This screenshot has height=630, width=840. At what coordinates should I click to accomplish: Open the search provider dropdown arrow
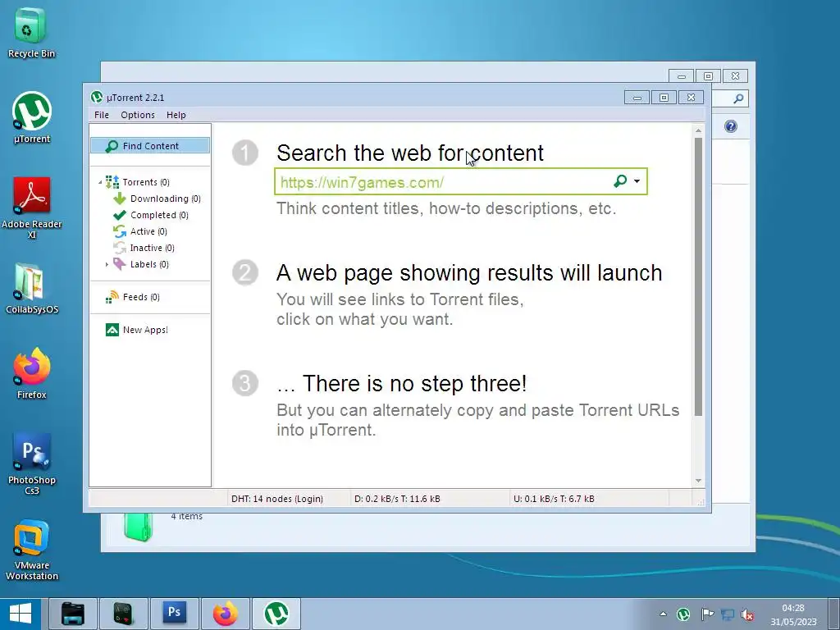[x=637, y=181]
